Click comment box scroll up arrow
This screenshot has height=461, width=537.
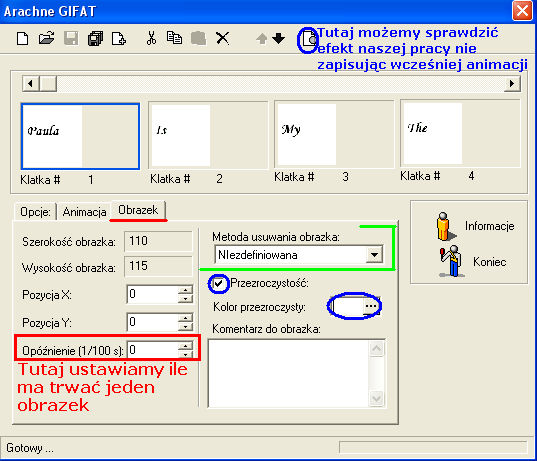[376, 349]
